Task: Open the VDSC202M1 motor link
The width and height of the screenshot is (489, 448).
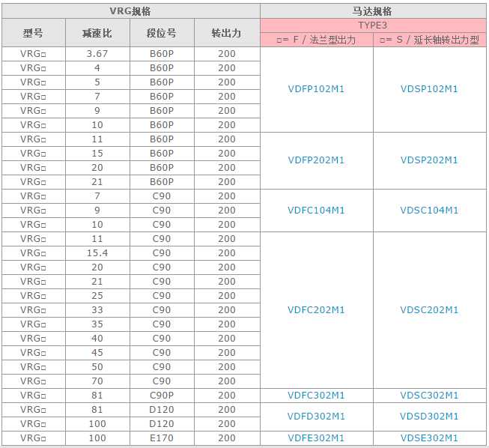Action: point(429,310)
